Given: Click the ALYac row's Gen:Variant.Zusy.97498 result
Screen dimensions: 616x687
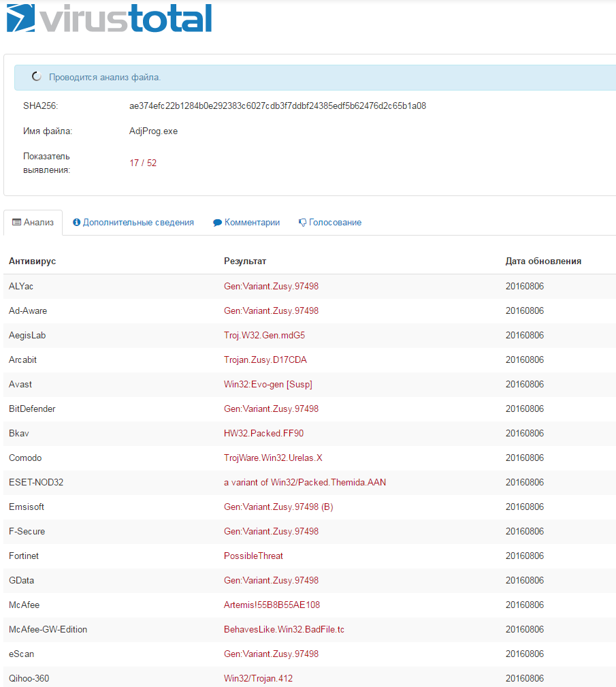Looking at the screenshot, I should pos(271,287).
